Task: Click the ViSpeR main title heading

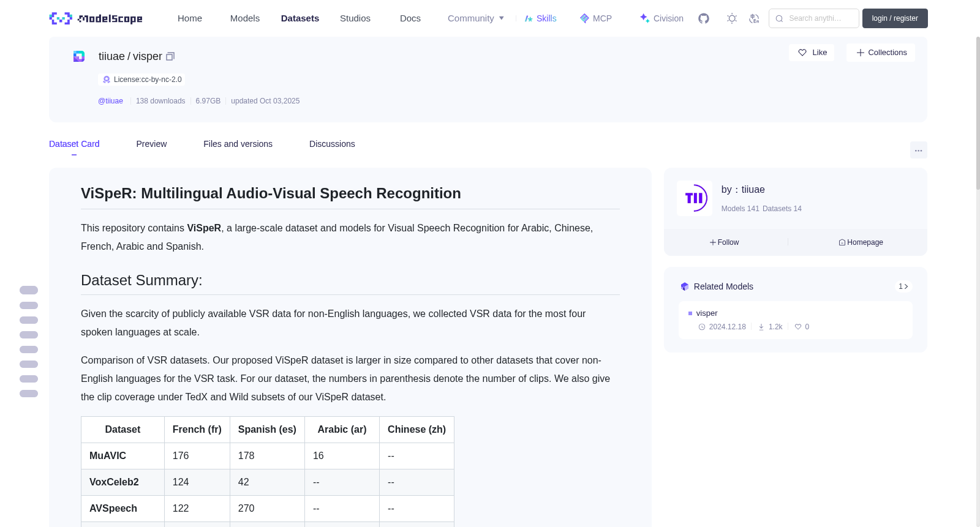Action: point(271,193)
